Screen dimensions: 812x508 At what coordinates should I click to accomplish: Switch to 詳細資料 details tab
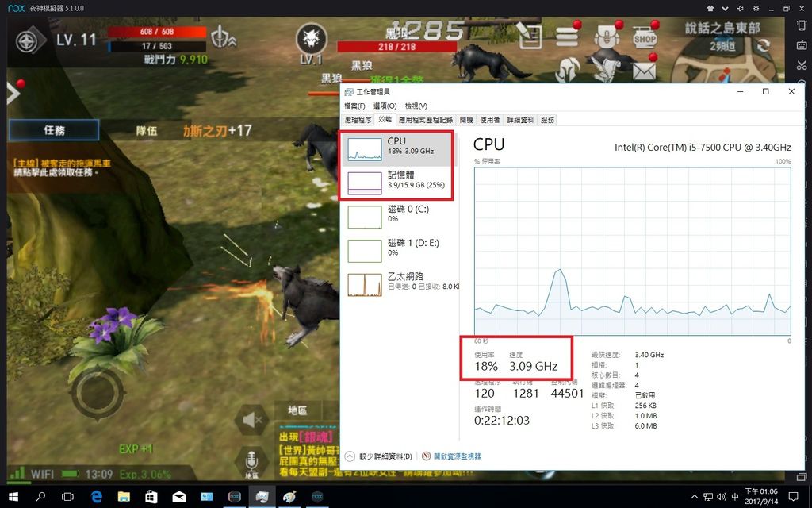(x=520, y=120)
